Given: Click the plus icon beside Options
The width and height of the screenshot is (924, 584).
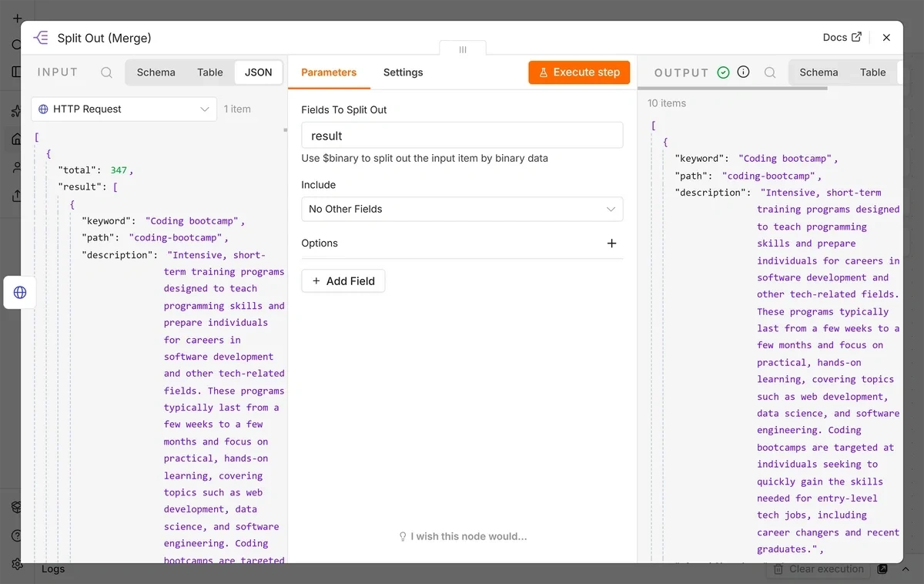Looking at the screenshot, I should pyautogui.click(x=611, y=243).
